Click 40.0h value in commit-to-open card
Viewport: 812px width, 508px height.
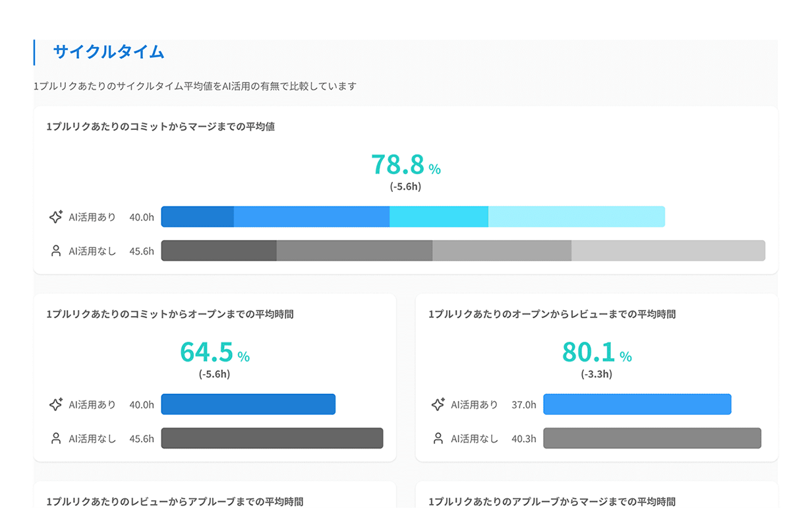[142, 404]
